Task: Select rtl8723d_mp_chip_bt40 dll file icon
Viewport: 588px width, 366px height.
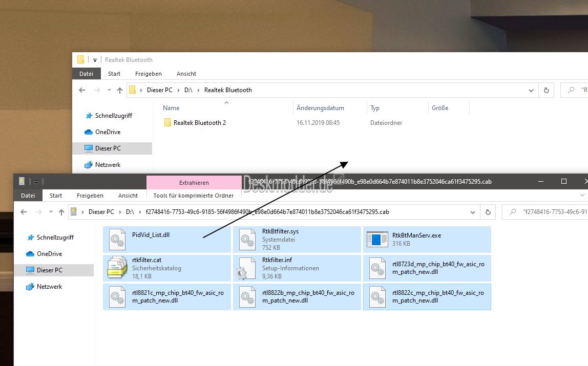Action: (377, 268)
